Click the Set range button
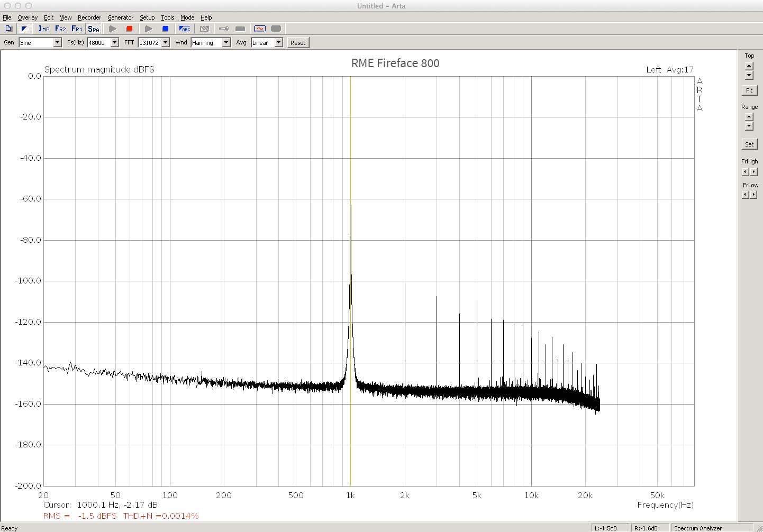The width and height of the screenshot is (763, 532). 749,144
